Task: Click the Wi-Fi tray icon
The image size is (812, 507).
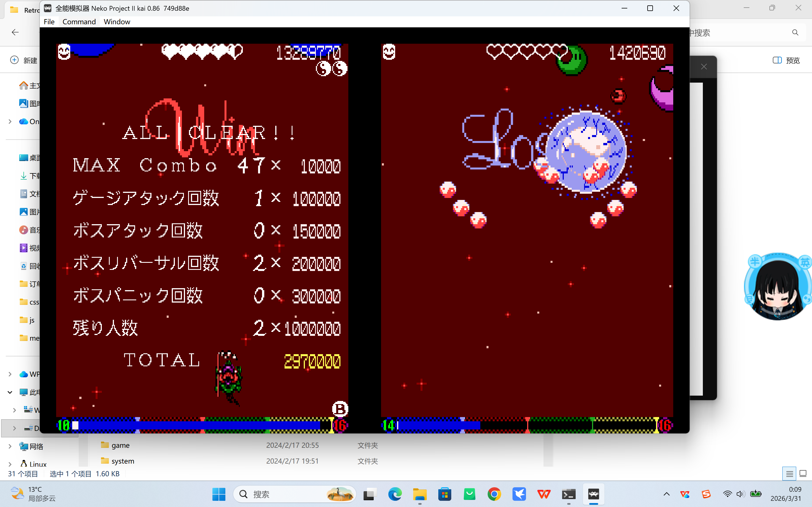Action: [727, 494]
